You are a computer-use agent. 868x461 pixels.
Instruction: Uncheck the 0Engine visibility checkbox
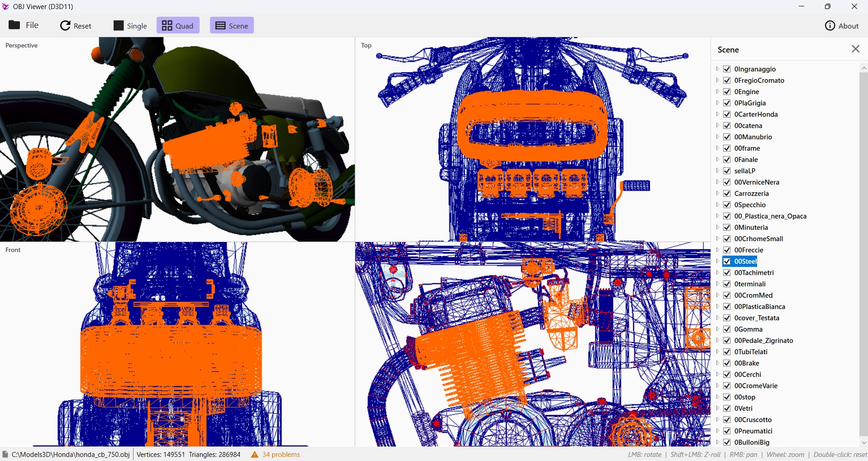(727, 91)
